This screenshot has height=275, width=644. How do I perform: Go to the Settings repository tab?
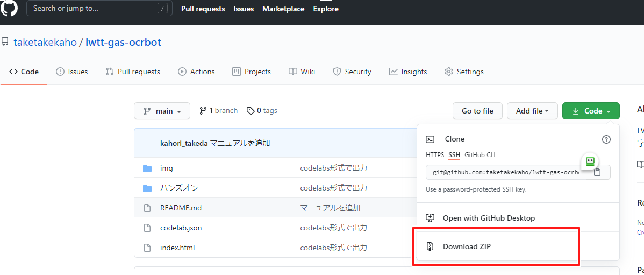[464, 72]
